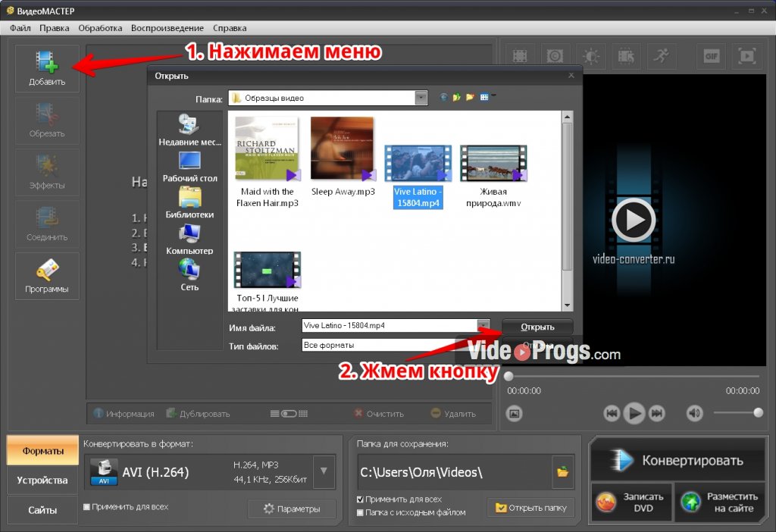The image size is (776, 532).
Task: Go up one folder level in dialog
Action: click(456, 98)
